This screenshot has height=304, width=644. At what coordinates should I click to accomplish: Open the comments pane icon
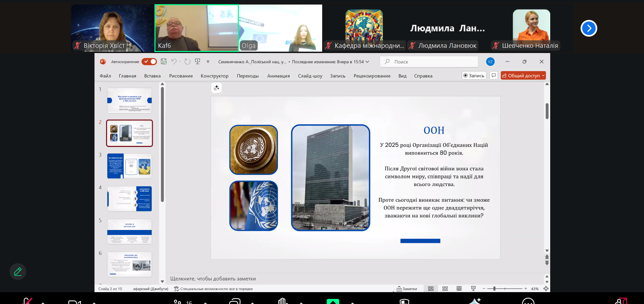(x=493, y=75)
